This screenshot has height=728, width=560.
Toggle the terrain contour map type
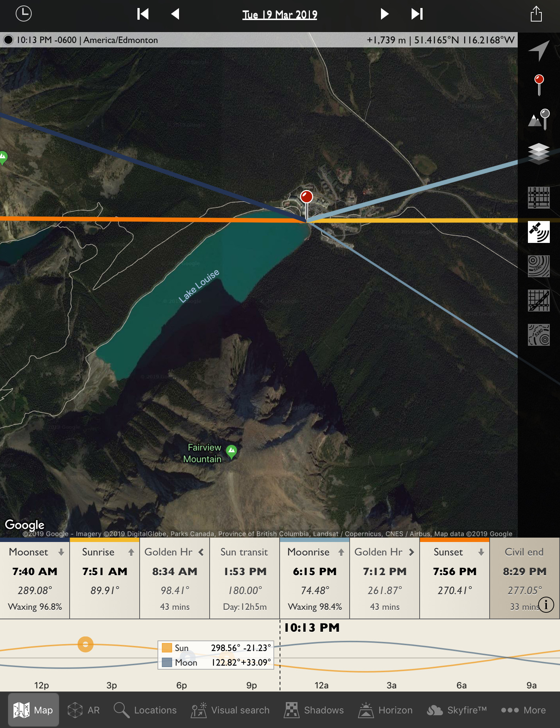[539, 266]
